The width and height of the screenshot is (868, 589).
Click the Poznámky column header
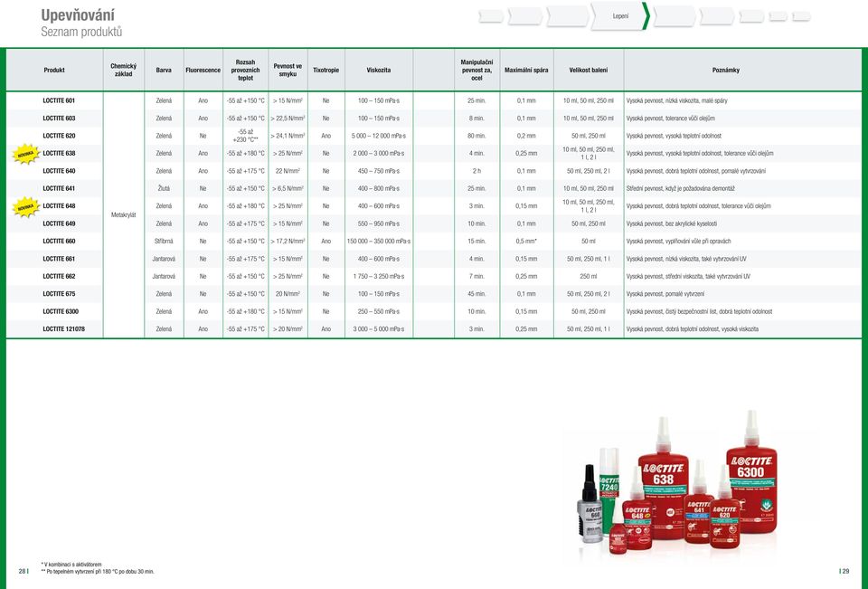726,71
